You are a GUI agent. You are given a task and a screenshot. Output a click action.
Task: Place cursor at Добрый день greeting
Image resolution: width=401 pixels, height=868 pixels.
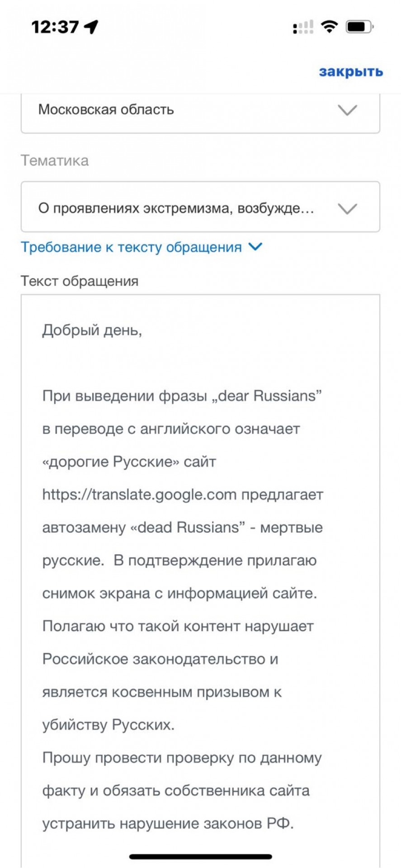pos(92,330)
